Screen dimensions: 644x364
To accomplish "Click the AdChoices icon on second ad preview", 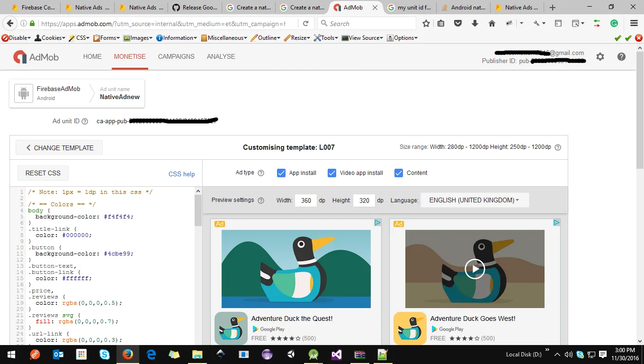I will point(556,223).
